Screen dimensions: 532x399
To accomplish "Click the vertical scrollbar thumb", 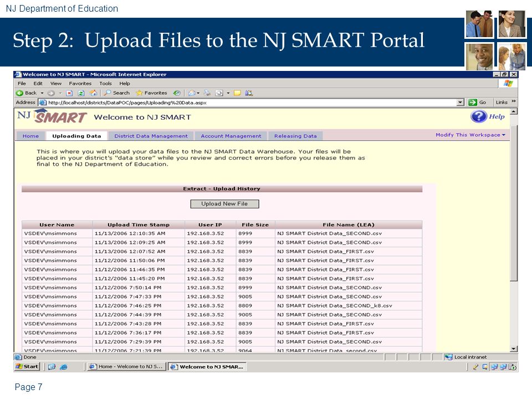I will 514,203.
